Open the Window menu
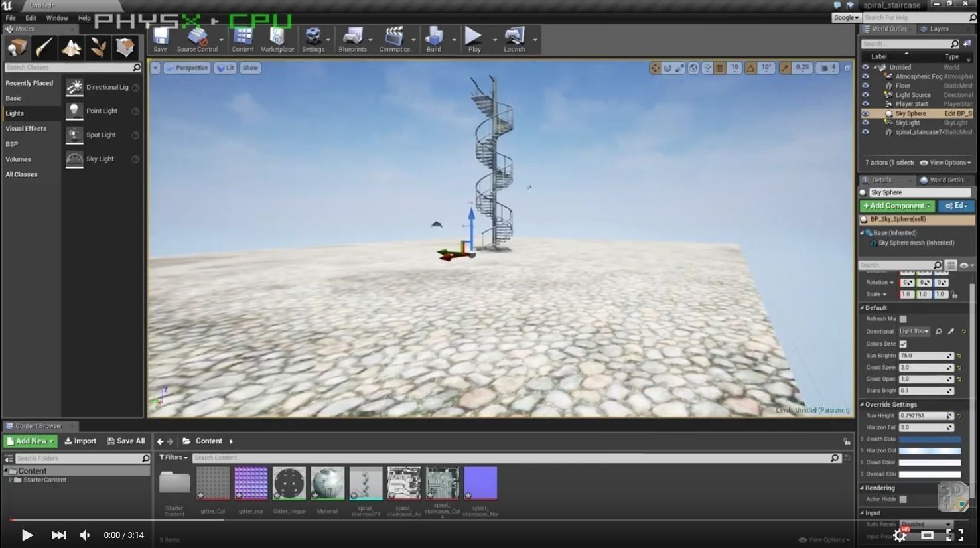The image size is (980, 548). click(57, 18)
